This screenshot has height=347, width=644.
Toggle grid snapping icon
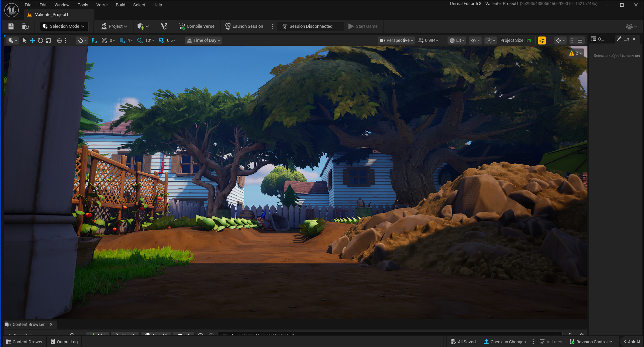pyautogui.click(x=122, y=40)
